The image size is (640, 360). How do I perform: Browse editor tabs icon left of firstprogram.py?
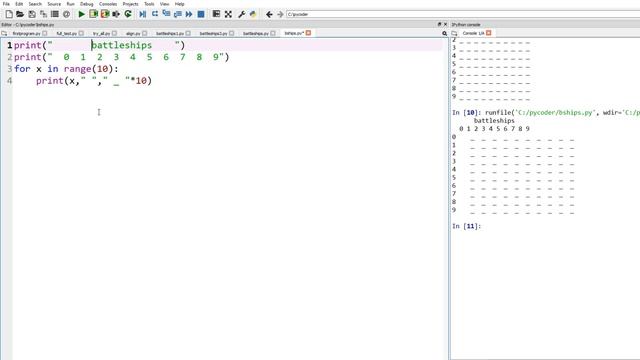coord(4,33)
